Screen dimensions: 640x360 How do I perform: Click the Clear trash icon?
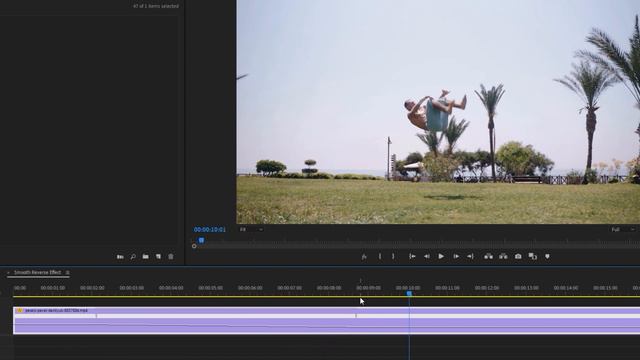(x=171, y=257)
